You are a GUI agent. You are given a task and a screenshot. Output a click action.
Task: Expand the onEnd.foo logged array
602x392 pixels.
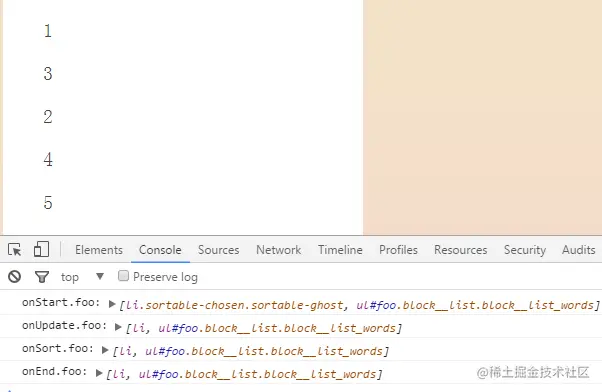[x=99, y=373]
